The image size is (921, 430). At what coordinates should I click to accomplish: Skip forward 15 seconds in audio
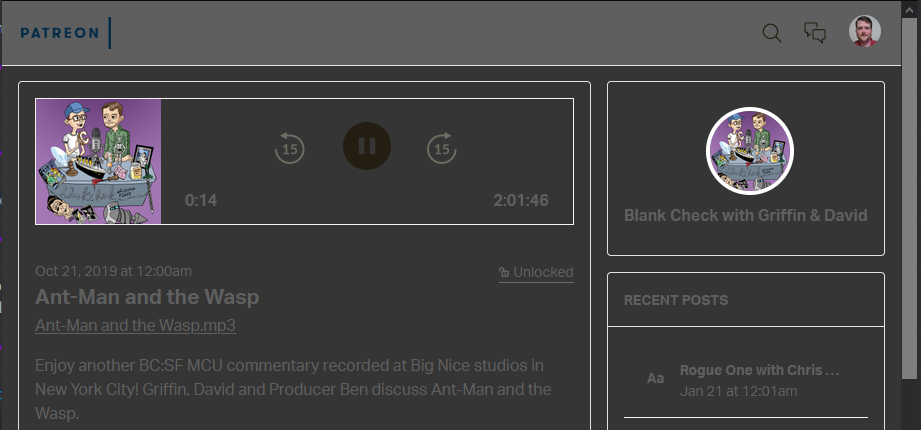click(x=442, y=147)
